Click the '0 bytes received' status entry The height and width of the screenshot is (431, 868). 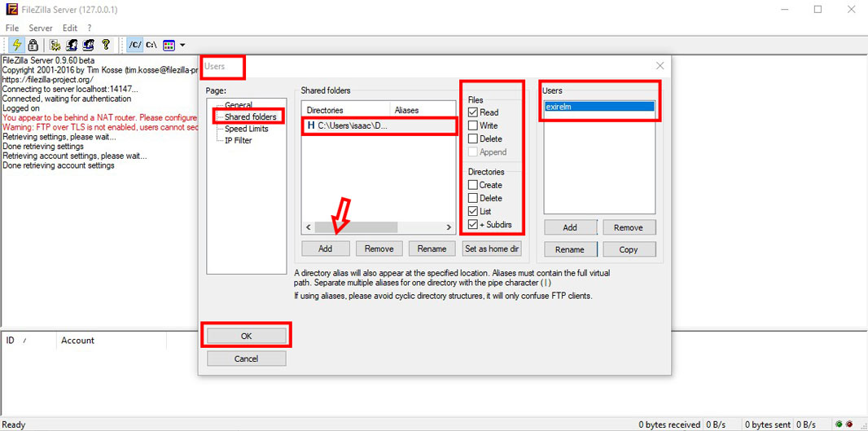pyautogui.click(x=669, y=425)
